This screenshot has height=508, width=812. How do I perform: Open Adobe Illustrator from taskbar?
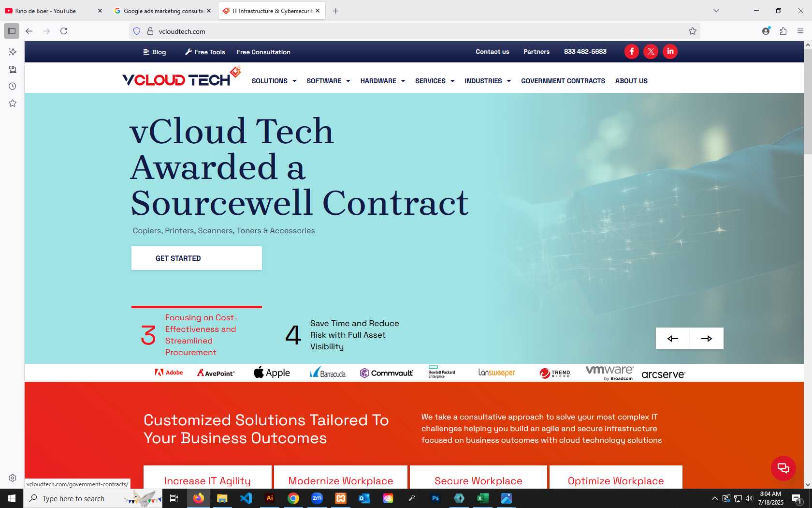(270, 498)
